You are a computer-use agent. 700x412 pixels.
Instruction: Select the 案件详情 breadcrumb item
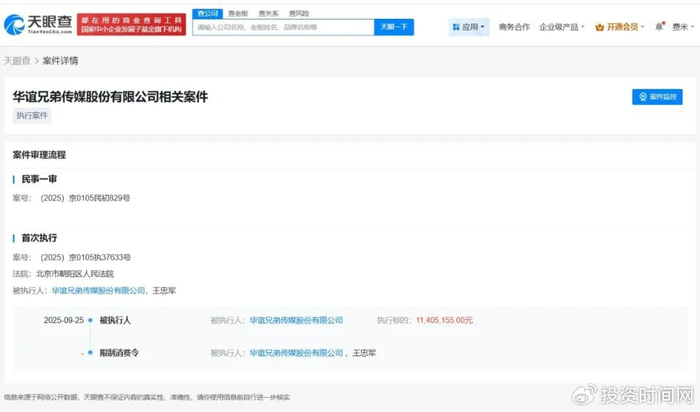tap(60, 61)
